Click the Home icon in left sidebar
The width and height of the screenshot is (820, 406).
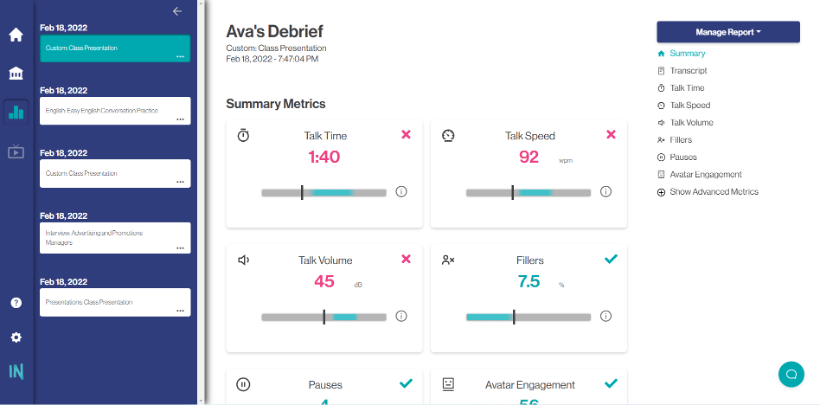(16, 35)
